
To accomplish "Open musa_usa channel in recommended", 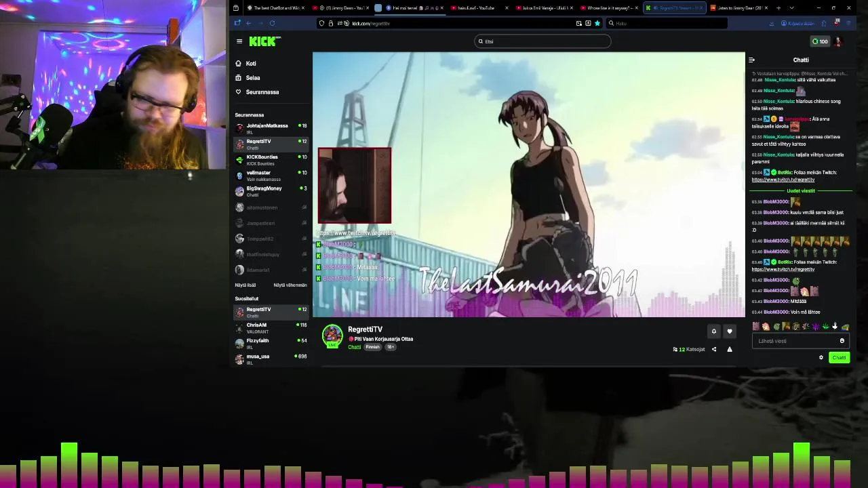I will point(271,359).
